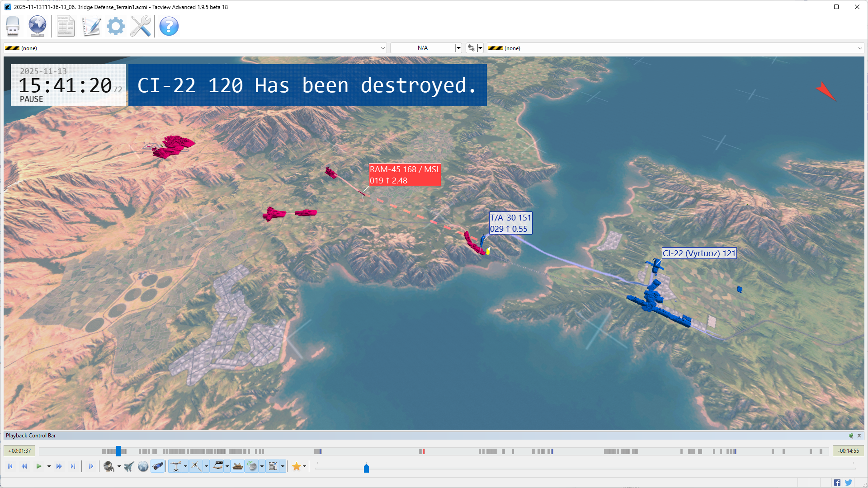
Task: Open the pencil notes editing icon
Action: coord(91,26)
